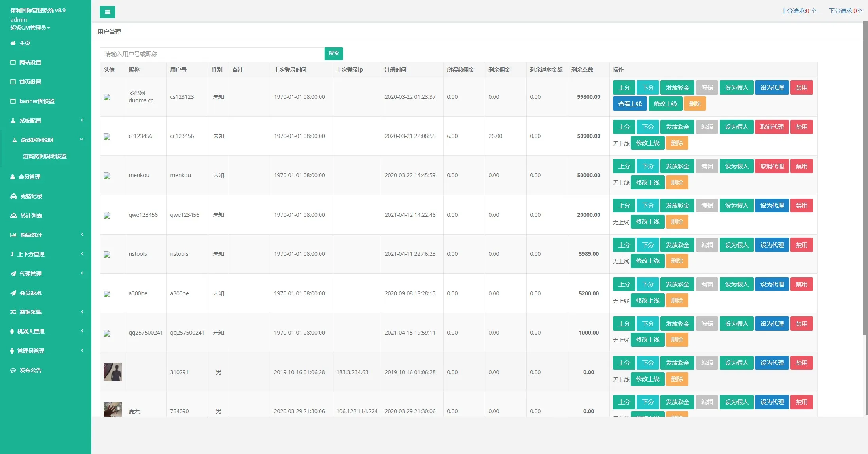Click the vertical page scrollbar
Viewport: 868px width, 454px height.
pos(865,178)
